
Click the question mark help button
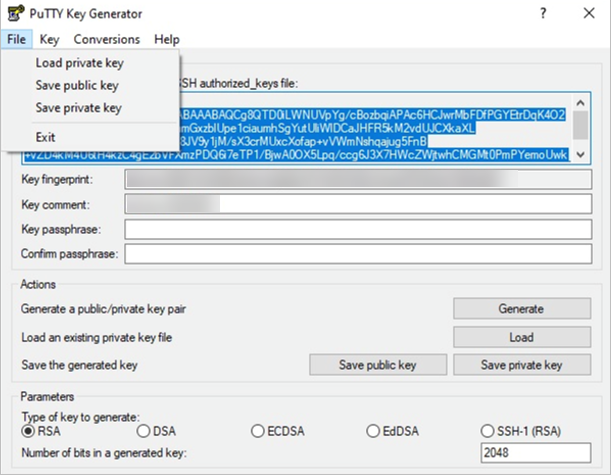click(x=543, y=13)
